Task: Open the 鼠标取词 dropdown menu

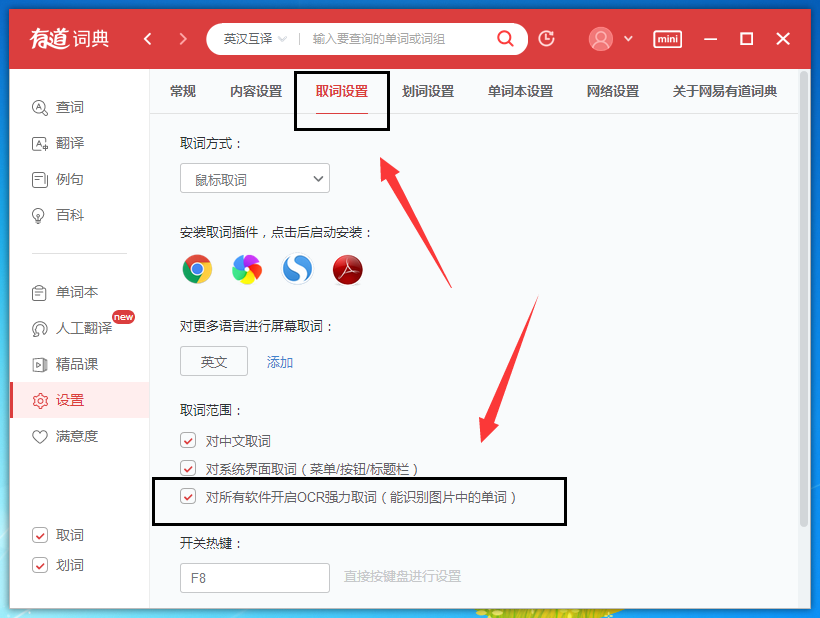Action: [254, 178]
